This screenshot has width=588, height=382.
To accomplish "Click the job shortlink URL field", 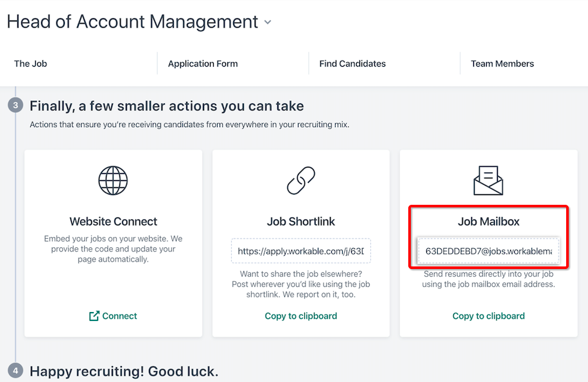I will pos(301,251).
